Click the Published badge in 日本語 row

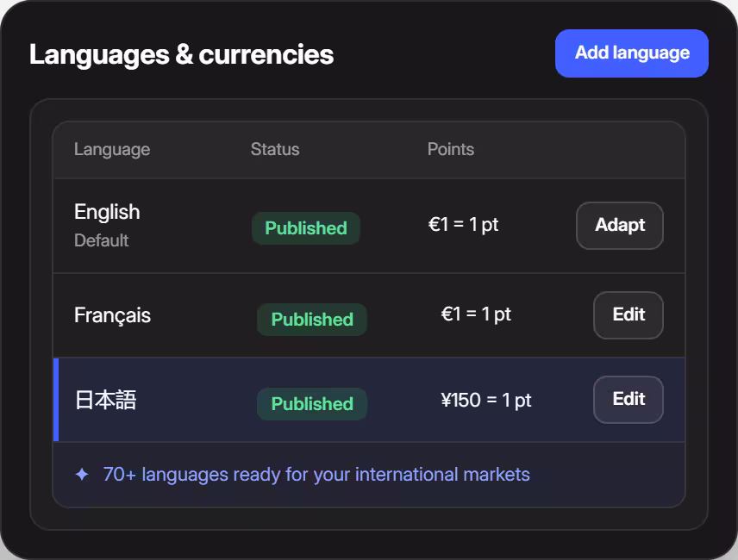tap(312, 404)
